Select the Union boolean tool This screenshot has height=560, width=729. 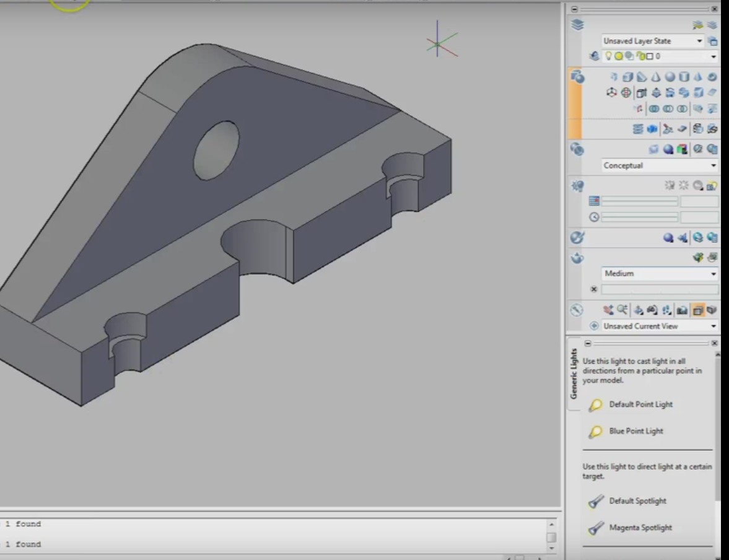tap(654, 108)
